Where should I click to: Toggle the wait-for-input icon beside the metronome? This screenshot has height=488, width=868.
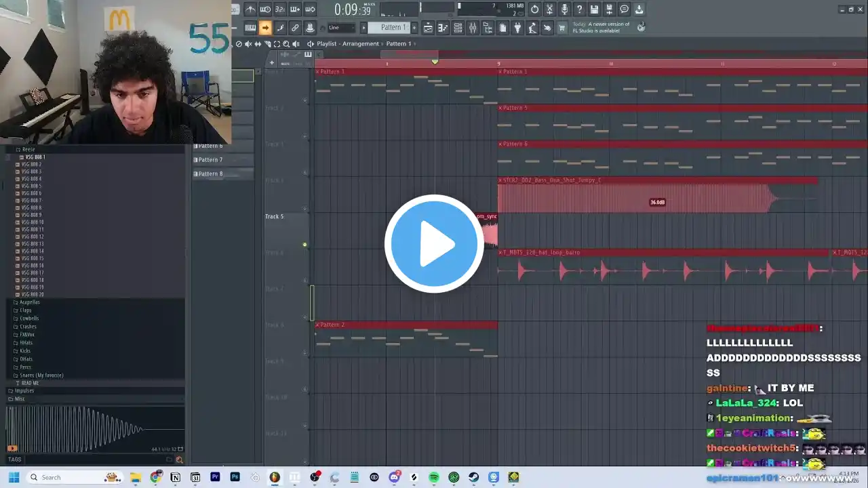[265, 9]
